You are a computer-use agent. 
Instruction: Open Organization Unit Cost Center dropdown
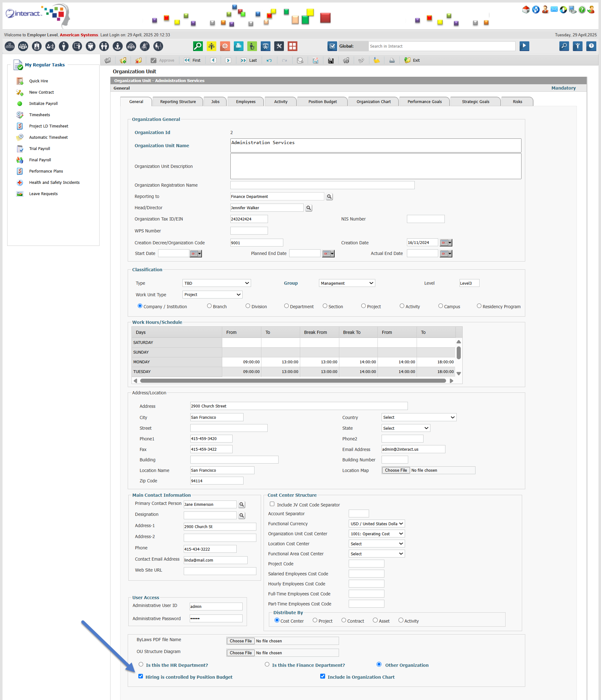(377, 534)
